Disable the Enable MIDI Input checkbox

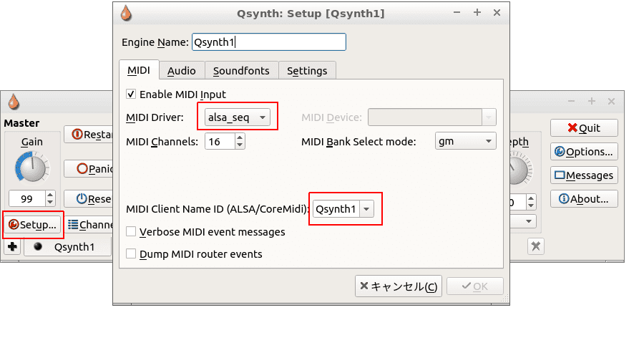point(131,94)
